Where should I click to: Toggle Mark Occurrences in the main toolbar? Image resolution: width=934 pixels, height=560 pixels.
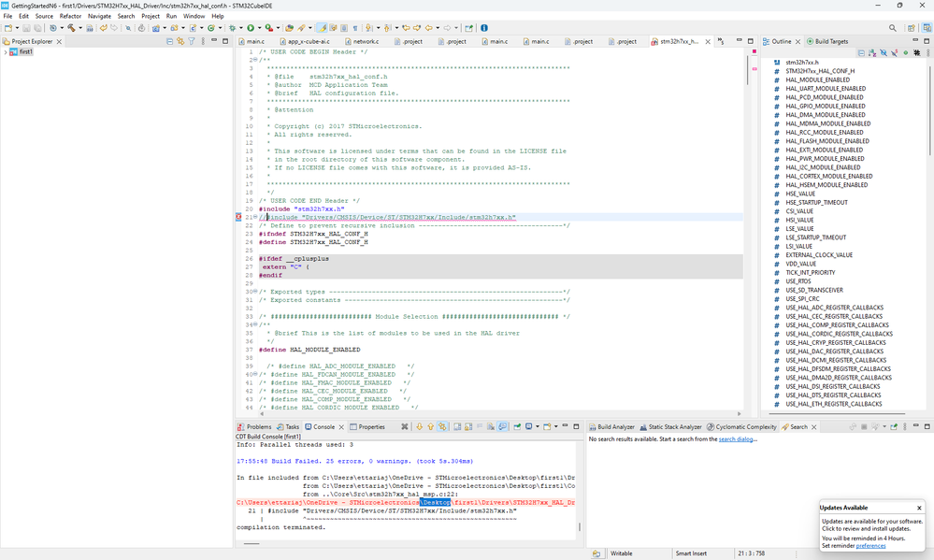click(323, 28)
